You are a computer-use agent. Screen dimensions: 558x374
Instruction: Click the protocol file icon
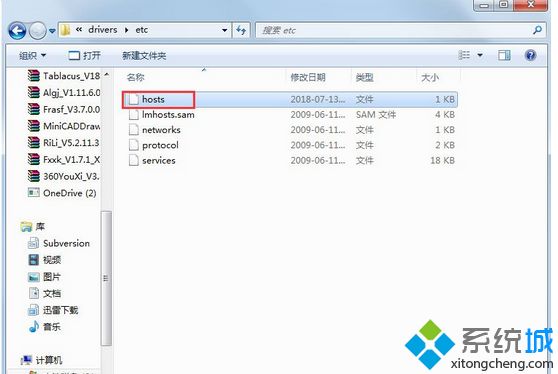pos(133,145)
